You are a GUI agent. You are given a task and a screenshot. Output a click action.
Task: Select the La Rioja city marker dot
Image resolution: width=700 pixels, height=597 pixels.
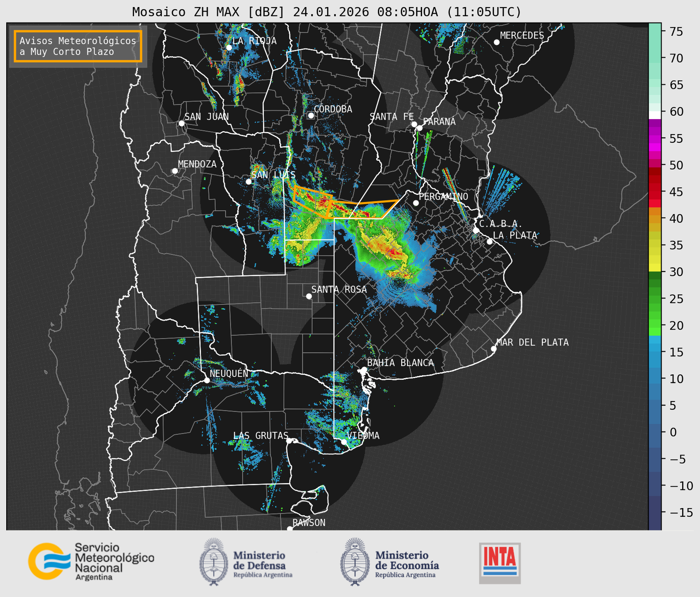[x=229, y=48]
